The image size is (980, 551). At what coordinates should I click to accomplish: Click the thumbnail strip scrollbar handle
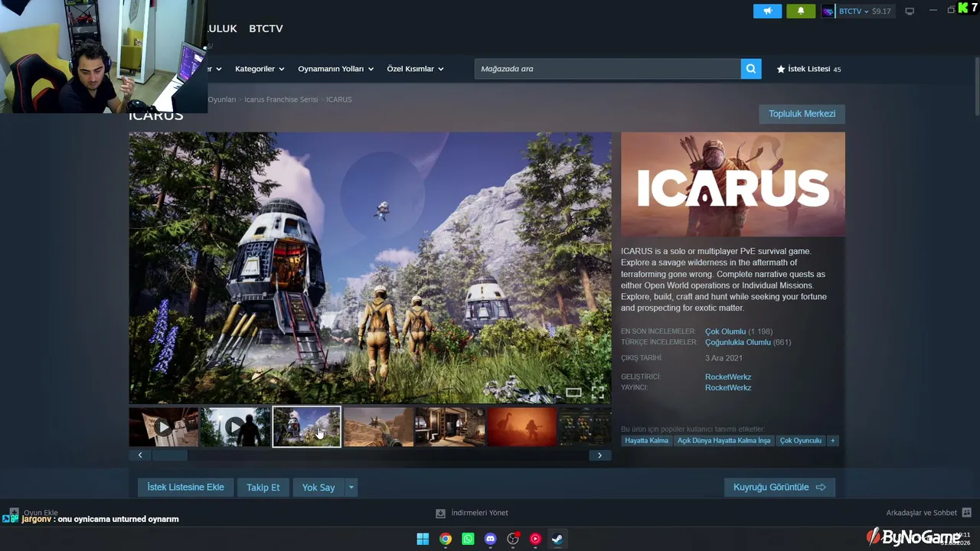point(170,455)
